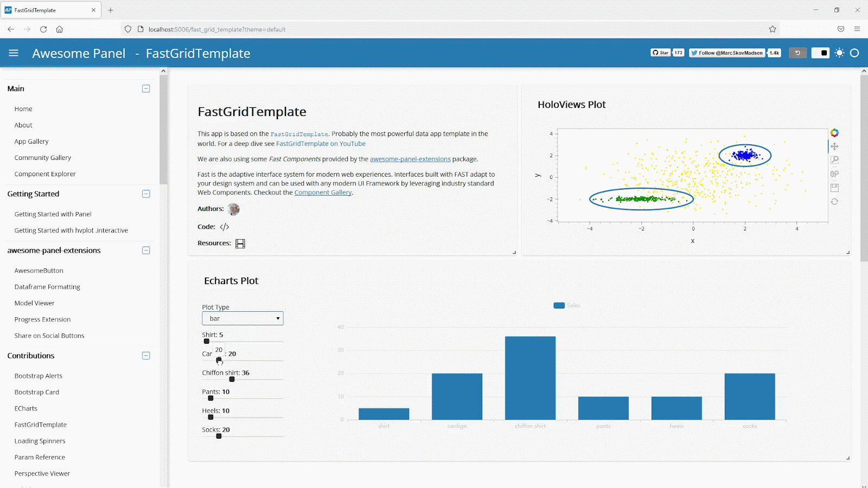Collapse the Main section

coord(146,88)
